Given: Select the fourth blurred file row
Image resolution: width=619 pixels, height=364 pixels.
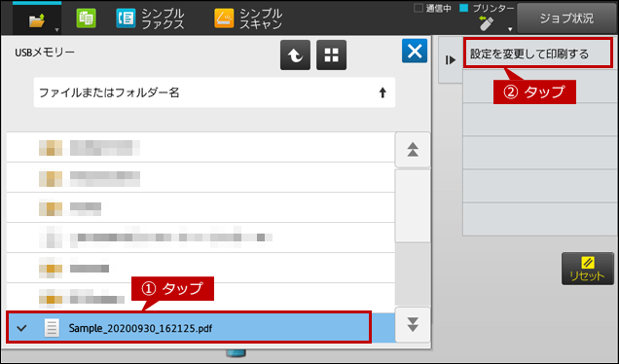Looking at the screenshot, I should click(200, 237).
